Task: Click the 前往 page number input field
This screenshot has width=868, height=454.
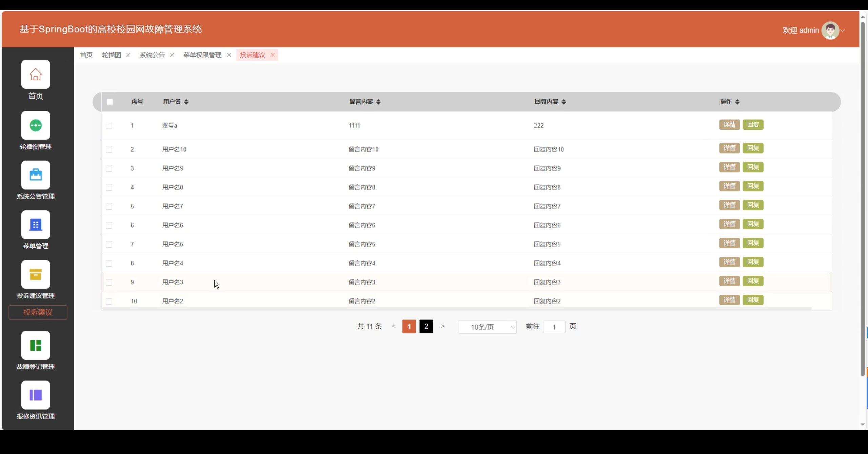Action: (554, 327)
